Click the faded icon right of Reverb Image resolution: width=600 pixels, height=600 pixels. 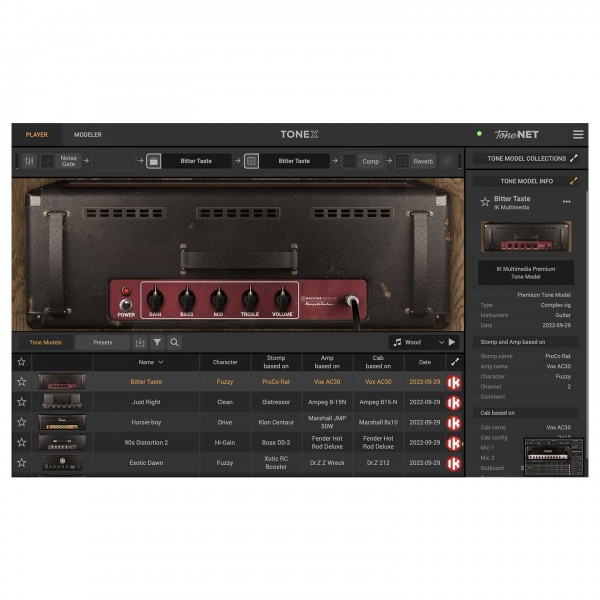pyautogui.click(x=447, y=161)
